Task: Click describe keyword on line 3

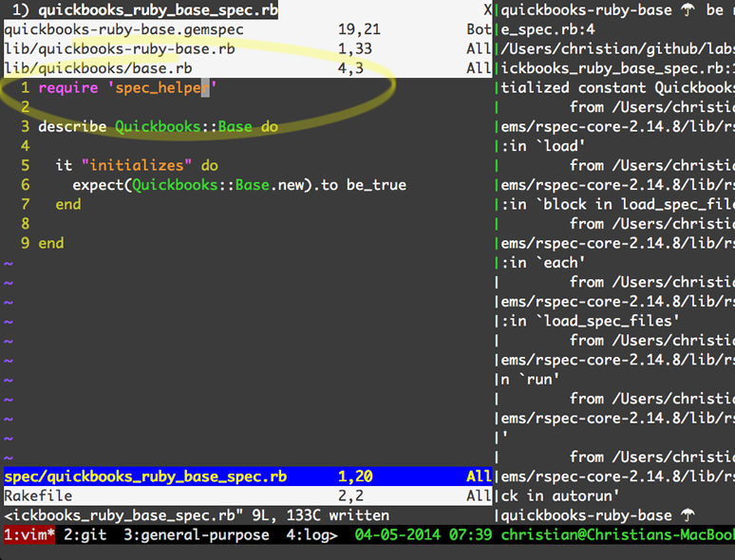Action: coord(72,127)
